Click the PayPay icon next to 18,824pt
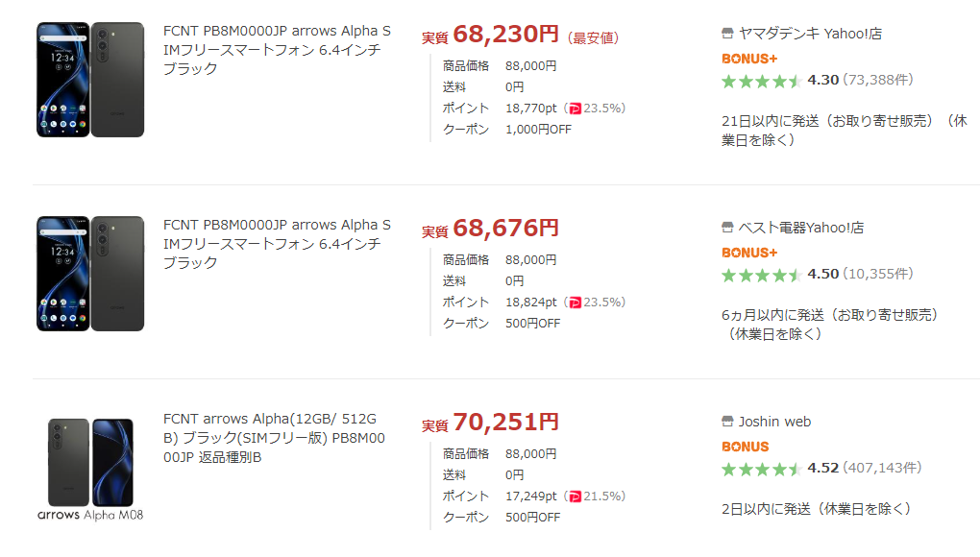The width and height of the screenshot is (980, 557). pyautogui.click(x=575, y=303)
